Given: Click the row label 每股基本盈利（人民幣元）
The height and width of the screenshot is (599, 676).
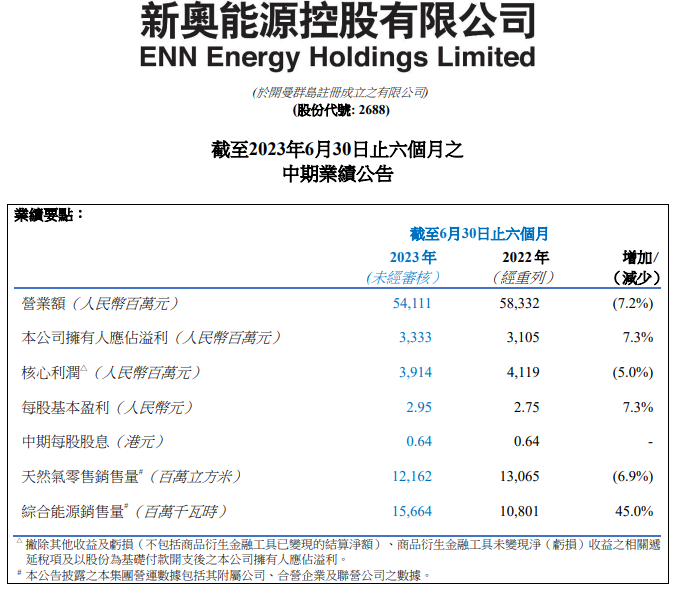Looking at the screenshot, I should (x=107, y=408).
